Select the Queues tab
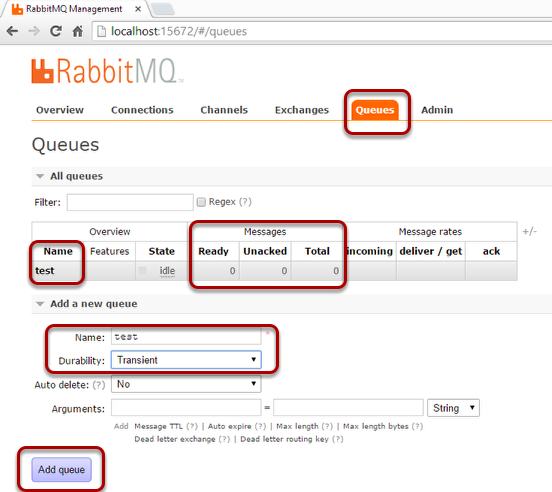Screen dimensions: 552x492 tap(375, 110)
